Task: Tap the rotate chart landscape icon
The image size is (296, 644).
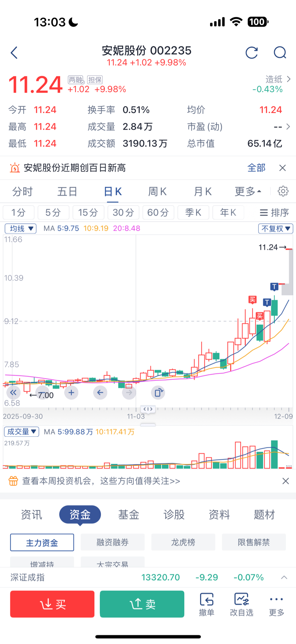Action: (x=158, y=393)
